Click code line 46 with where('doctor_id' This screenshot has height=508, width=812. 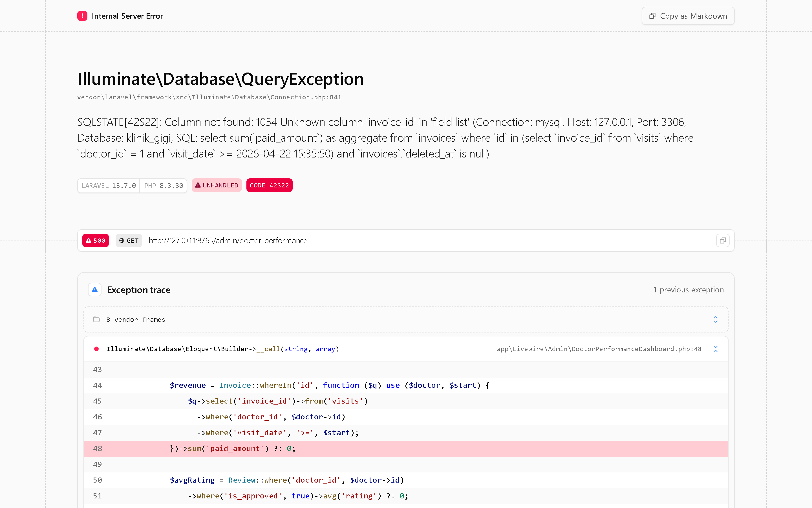point(406,417)
